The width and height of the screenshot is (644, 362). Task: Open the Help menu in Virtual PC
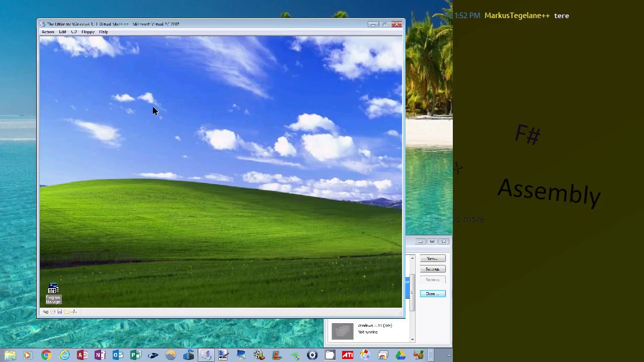(104, 32)
